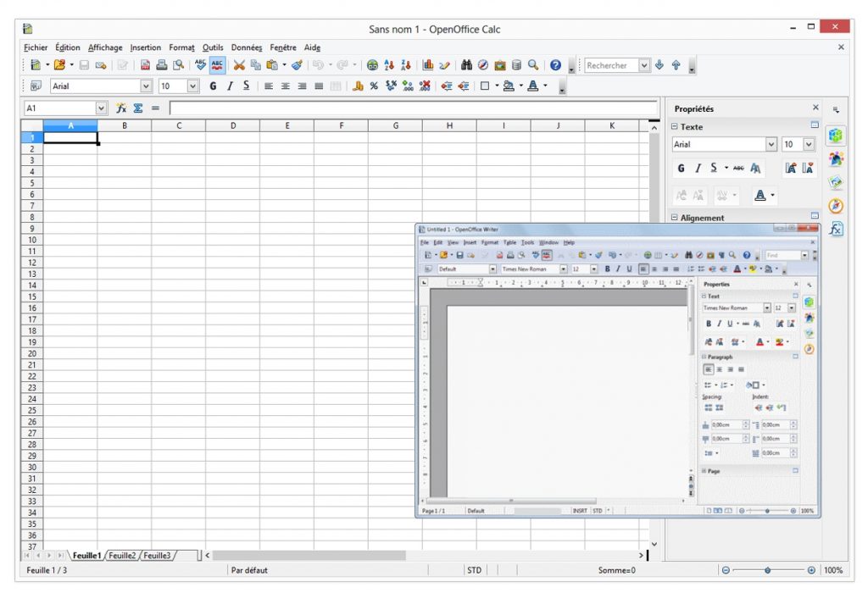
Task: Open the Gallery icon in Calc toolbar
Action: [x=500, y=65]
